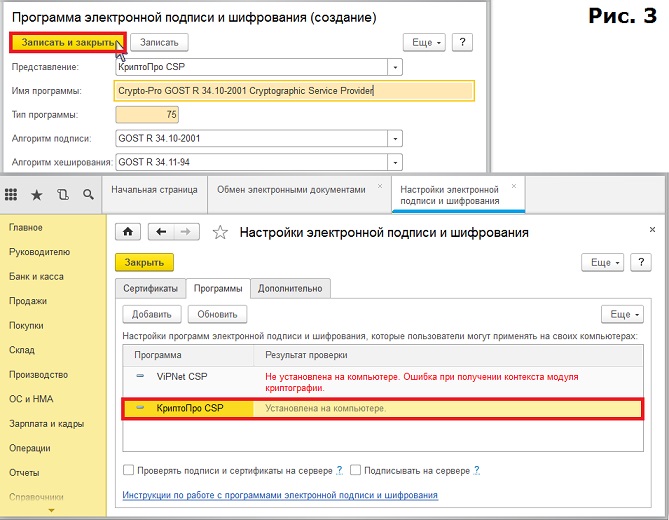669x520 pixels.
Task: Open Руководителю section in sidebar
Action: coord(39,252)
